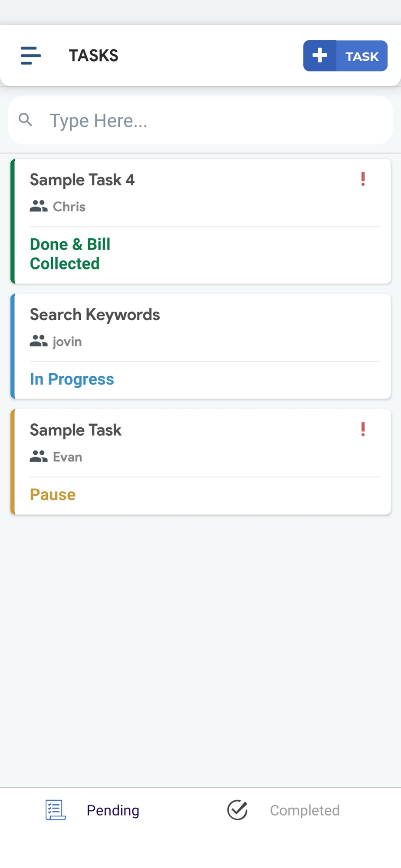Tap the Completed checkmark icon
Viewport: 401px width, 868px height.
pos(237,810)
